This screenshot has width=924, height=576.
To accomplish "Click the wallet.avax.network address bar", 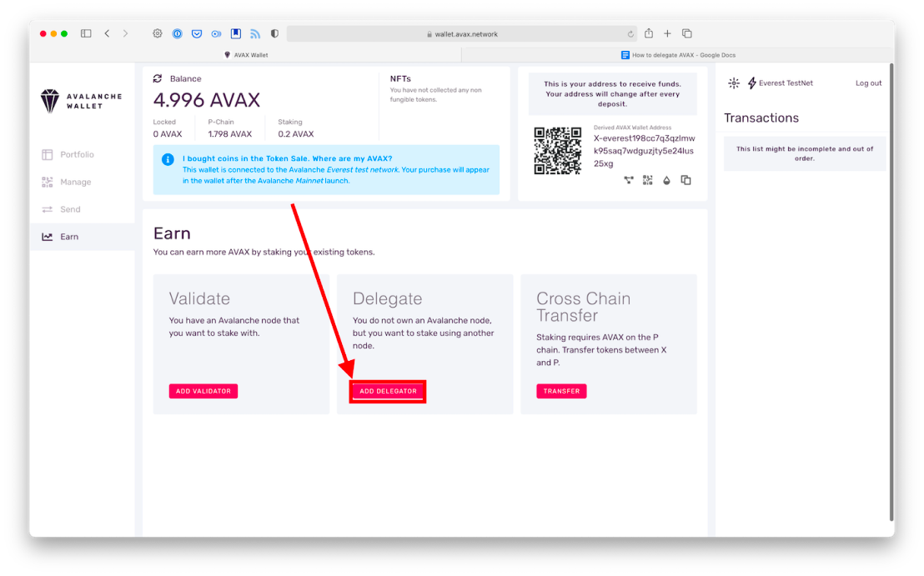I will (x=462, y=34).
